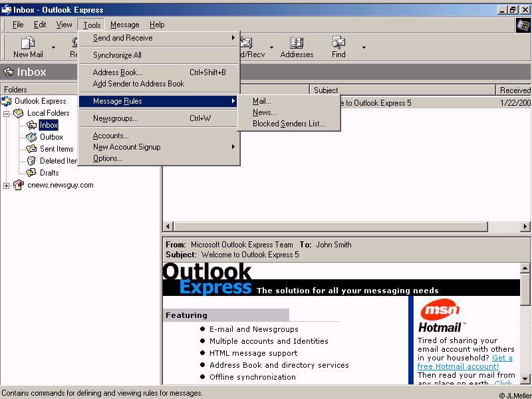Image resolution: width=532 pixels, height=399 pixels.
Task: Open the New Mail dropdown arrow
Action: [x=54, y=47]
